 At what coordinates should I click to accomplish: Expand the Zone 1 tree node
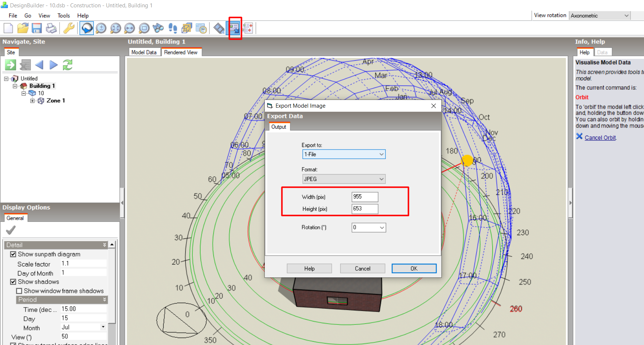click(x=32, y=101)
